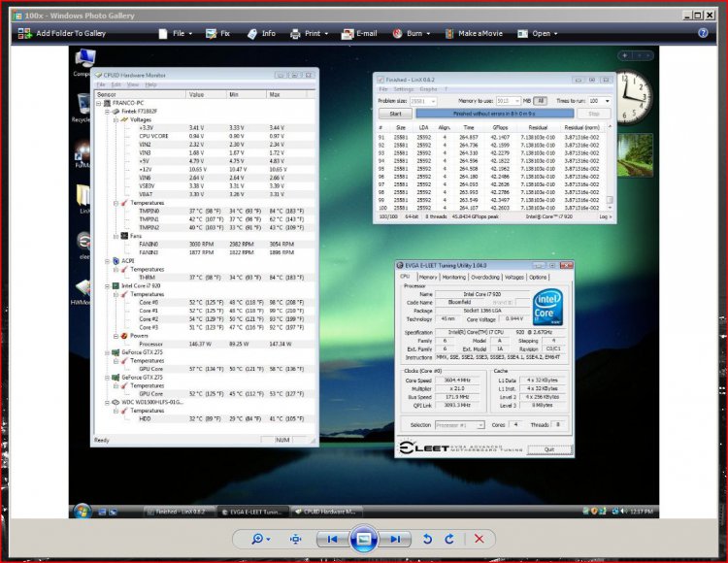Click the sidebar clock gadget
Viewport: 728px width, 563px height.
(633, 98)
